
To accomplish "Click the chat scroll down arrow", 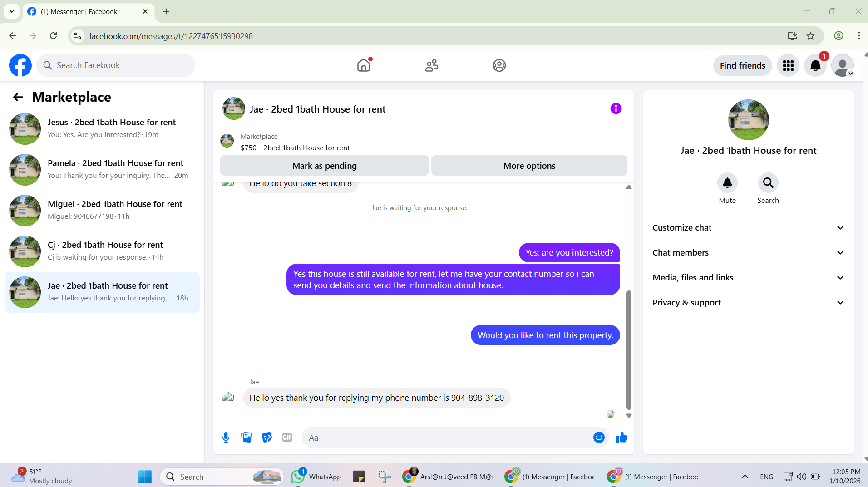I will [629, 416].
